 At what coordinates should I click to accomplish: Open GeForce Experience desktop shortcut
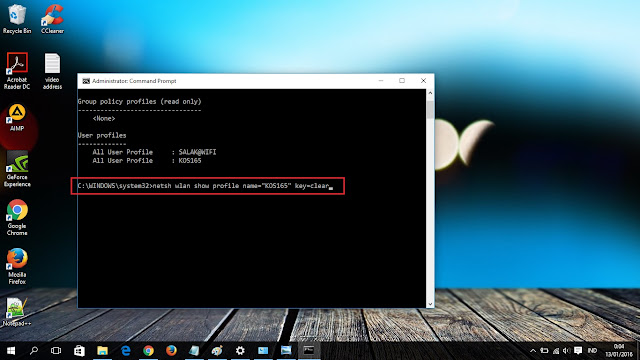[17, 169]
